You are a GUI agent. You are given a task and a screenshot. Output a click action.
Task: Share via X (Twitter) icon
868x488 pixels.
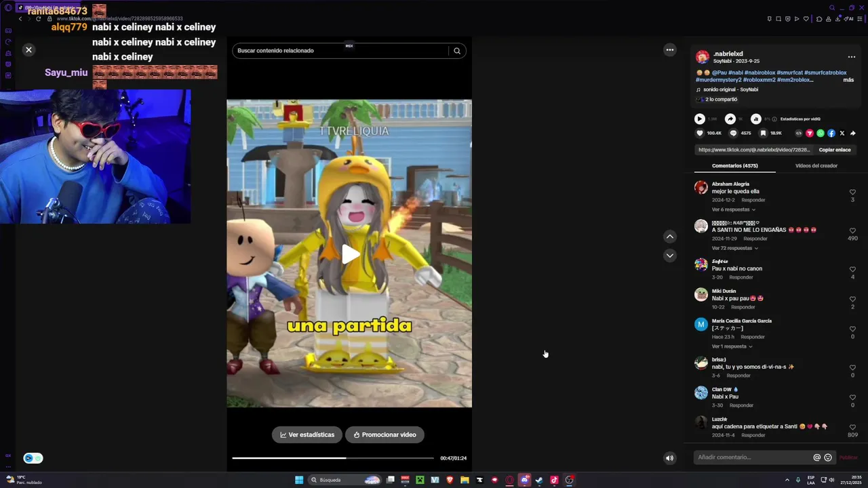click(x=842, y=134)
